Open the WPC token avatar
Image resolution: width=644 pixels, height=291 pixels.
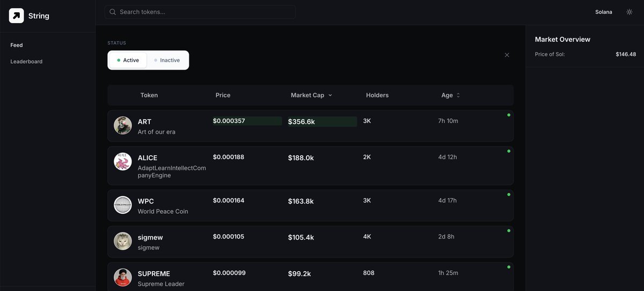pyautogui.click(x=123, y=205)
